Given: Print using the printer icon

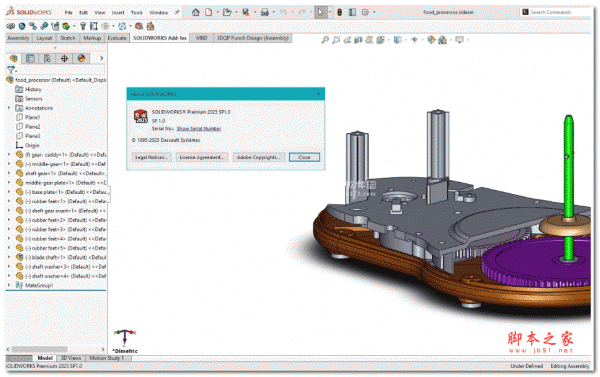Looking at the screenshot, I should pyautogui.click(x=264, y=12).
